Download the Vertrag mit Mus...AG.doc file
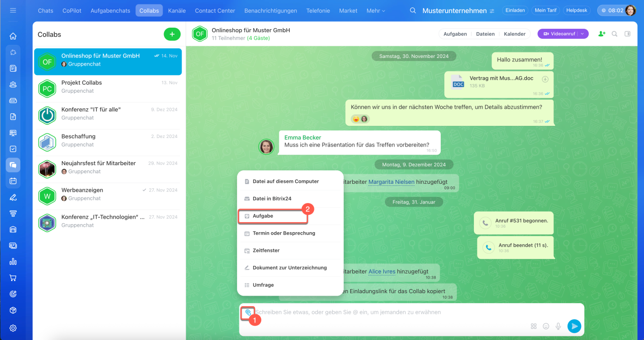 pos(545,80)
